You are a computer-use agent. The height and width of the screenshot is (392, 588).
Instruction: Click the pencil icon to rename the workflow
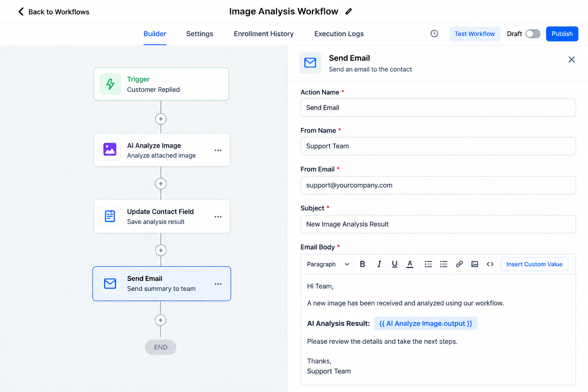coord(348,11)
